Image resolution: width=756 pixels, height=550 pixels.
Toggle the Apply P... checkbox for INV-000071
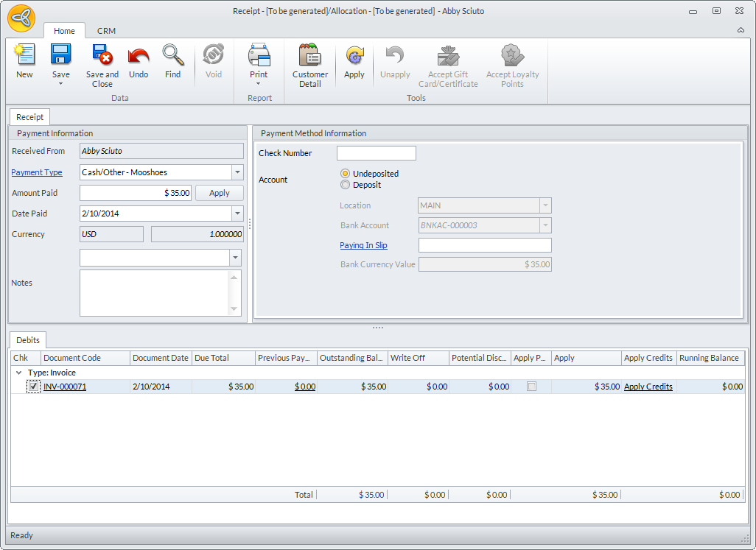click(531, 387)
